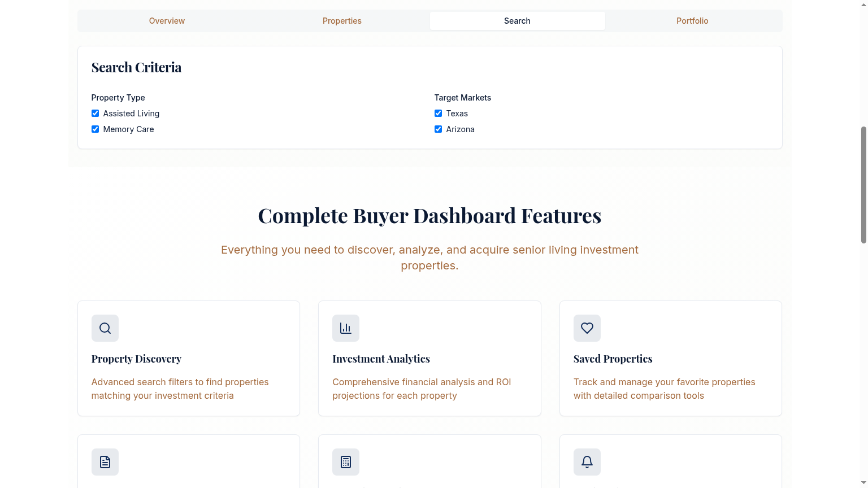Click the calculator icon in the feature card

[x=346, y=462]
